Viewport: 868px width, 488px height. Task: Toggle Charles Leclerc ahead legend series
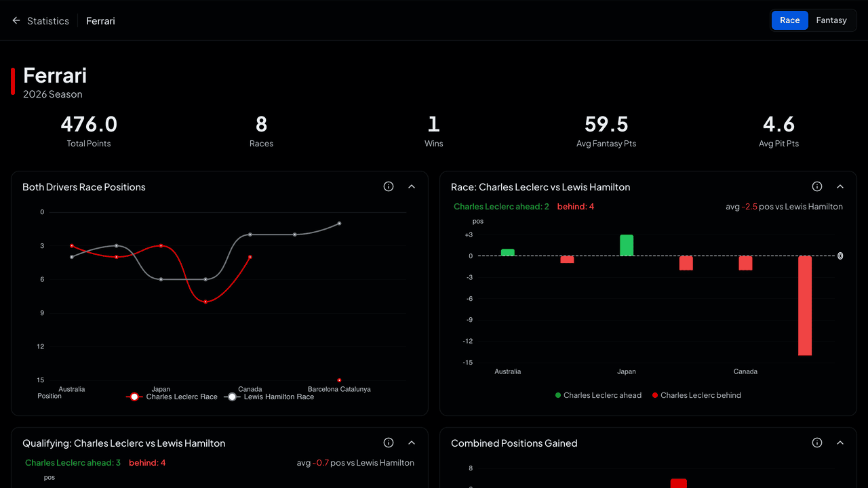[598, 395]
